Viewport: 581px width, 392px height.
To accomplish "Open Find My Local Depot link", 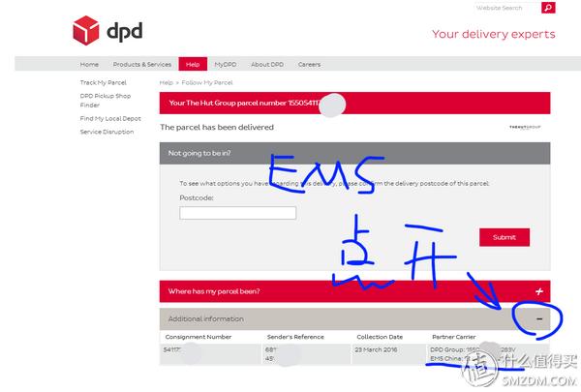I will 110,118.
